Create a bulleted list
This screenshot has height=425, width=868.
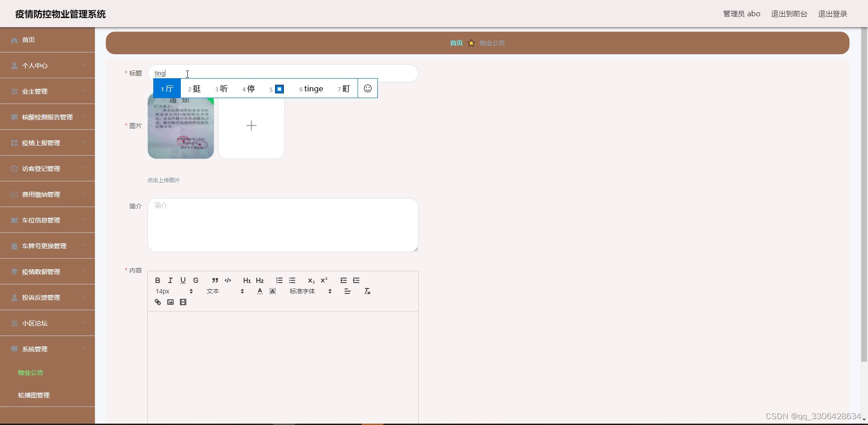tap(292, 280)
